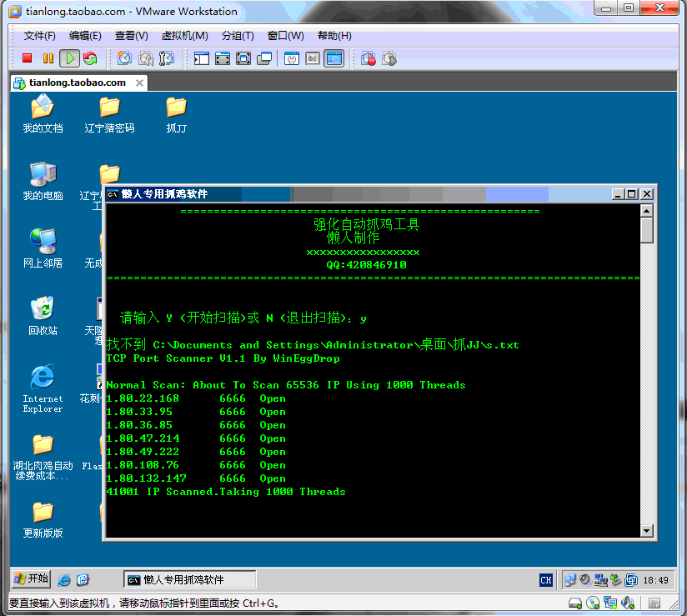Maximize the 懒人专用抓鸡软件 console window
The height and width of the screenshot is (616, 687).
coord(631,194)
